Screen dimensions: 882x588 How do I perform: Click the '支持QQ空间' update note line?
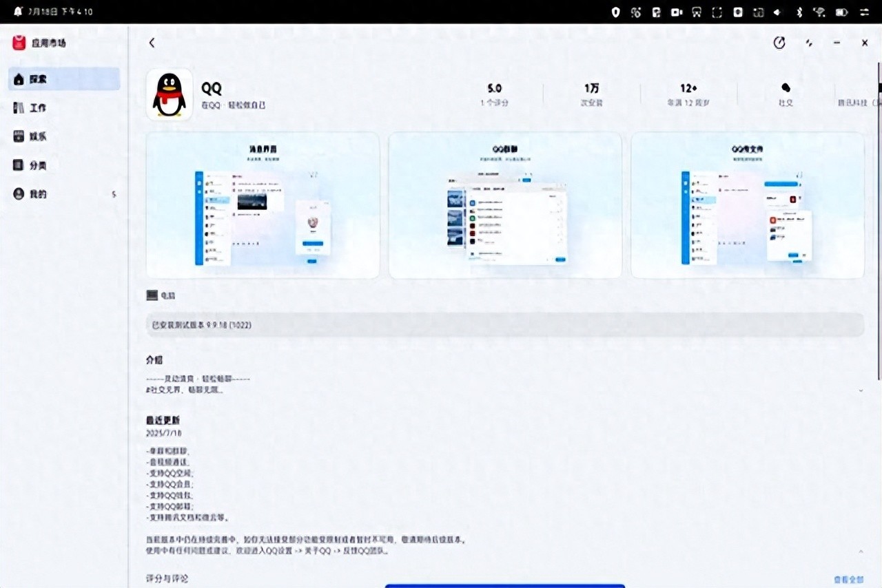(170, 473)
